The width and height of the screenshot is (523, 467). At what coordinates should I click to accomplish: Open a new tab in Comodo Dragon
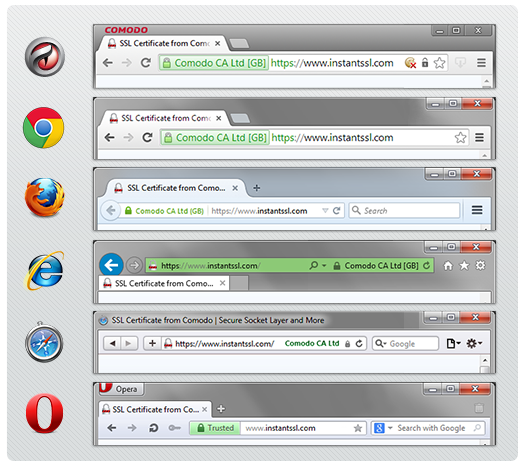click(x=239, y=44)
